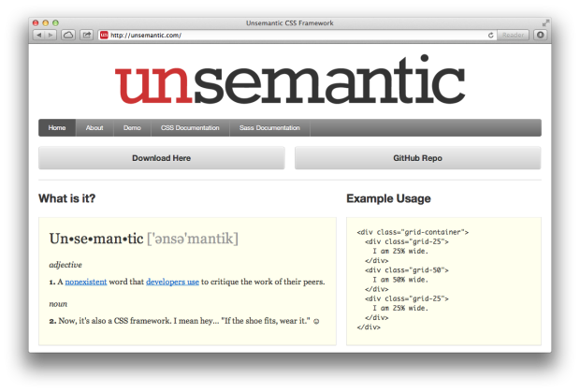Open the Demo nav tab
The width and height of the screenshot is (580, 392).
coord(132,127)
